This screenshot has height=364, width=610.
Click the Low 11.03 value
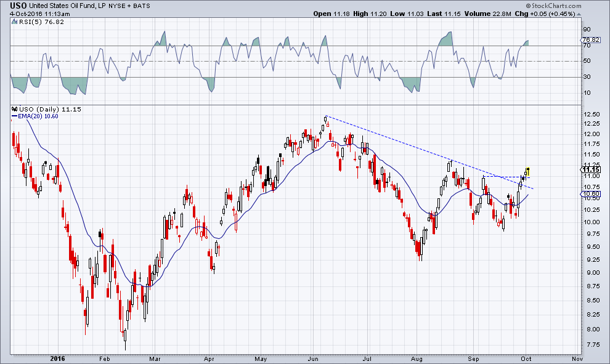tap(407, 14)
